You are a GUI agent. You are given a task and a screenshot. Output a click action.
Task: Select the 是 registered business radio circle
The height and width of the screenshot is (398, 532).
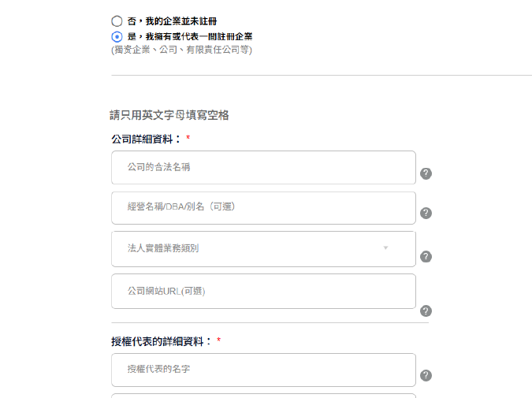tap(117, 36)
